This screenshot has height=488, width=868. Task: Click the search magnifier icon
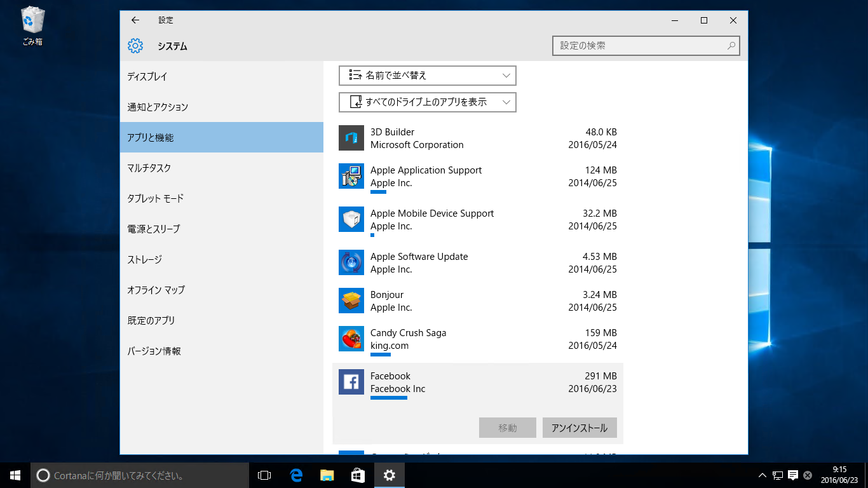coord(731,46)
